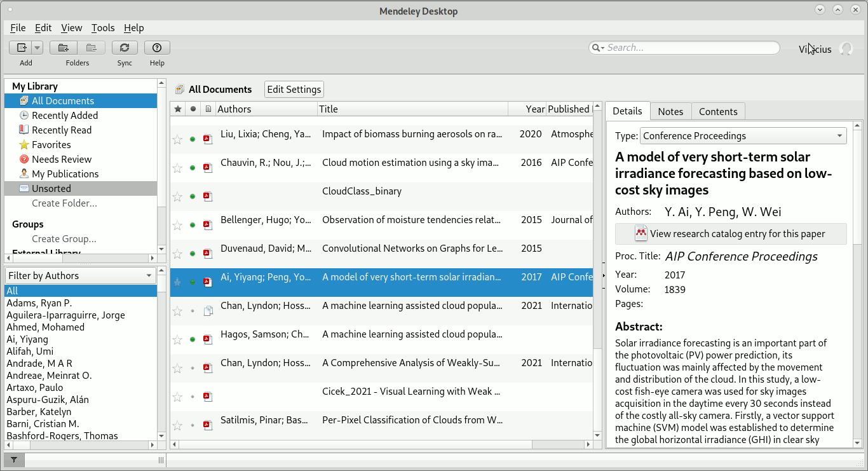Select All Documents in My Library
Screen dimensions: 868x471
[81, 100]
